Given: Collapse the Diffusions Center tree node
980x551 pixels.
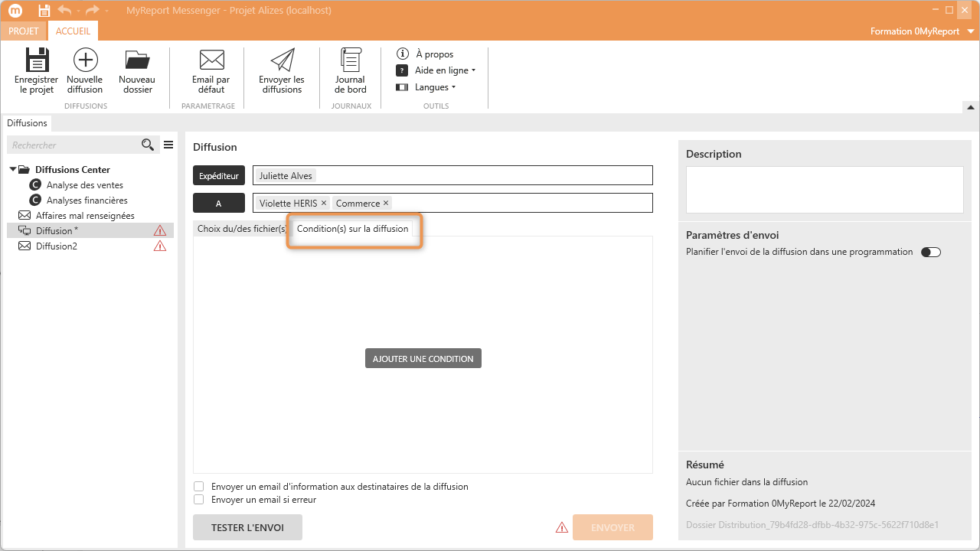Looking at the screenshot, I should tap(13, 170).
